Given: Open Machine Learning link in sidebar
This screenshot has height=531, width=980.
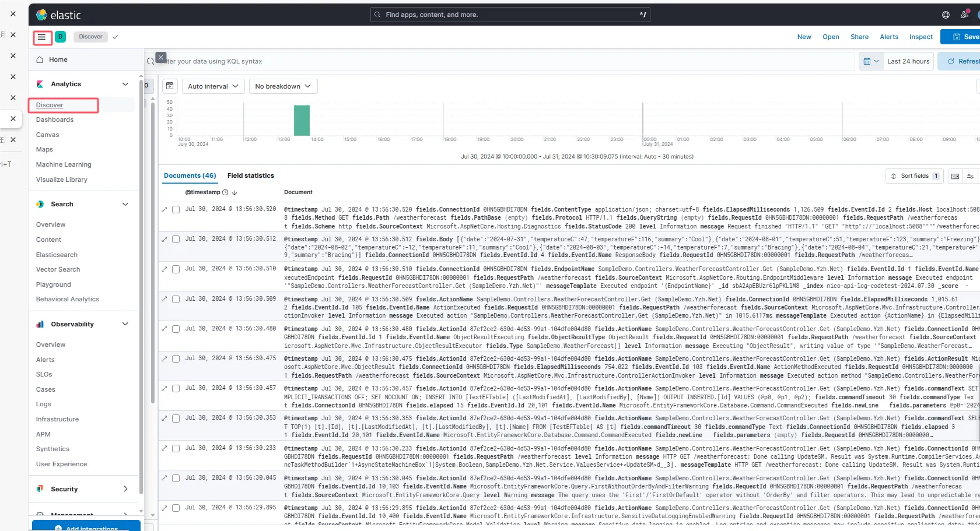Looking at the screenshot, I should pos(64,164).
